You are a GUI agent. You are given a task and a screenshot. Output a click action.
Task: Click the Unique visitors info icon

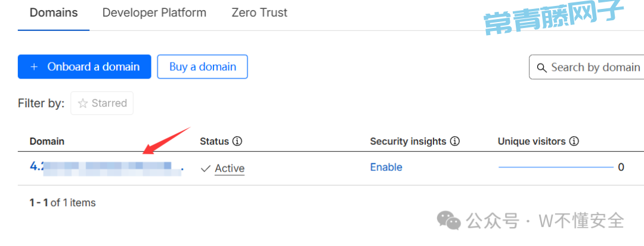(574, 142)
